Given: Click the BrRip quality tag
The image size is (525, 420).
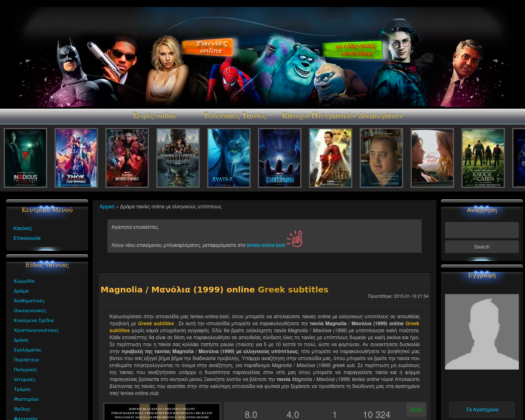Looking at the screenshot, I should click(x=416, y=410).
